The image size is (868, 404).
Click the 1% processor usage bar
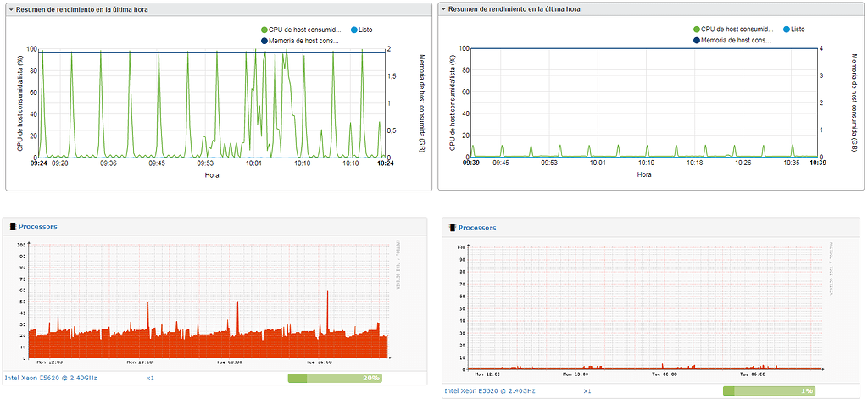(x=769, y=390)
